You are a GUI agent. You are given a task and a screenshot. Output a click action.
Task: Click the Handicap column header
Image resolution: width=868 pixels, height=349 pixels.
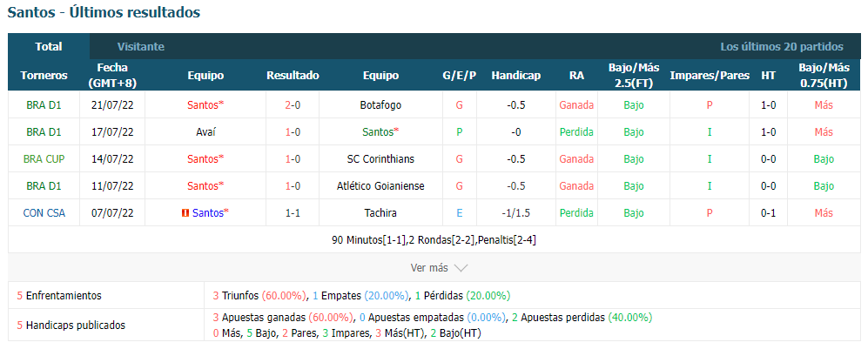pyautogui.click(x=516, y=75)
